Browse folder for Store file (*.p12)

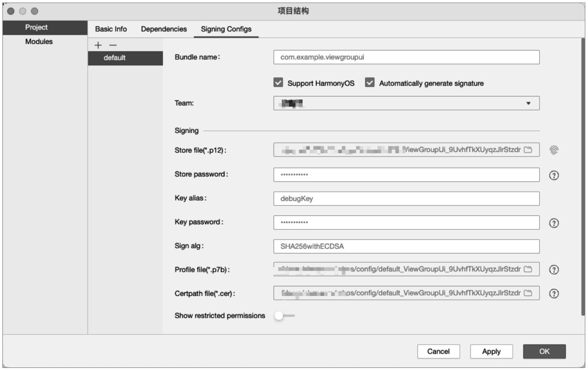pyautogui.click(x=528, y=150)
